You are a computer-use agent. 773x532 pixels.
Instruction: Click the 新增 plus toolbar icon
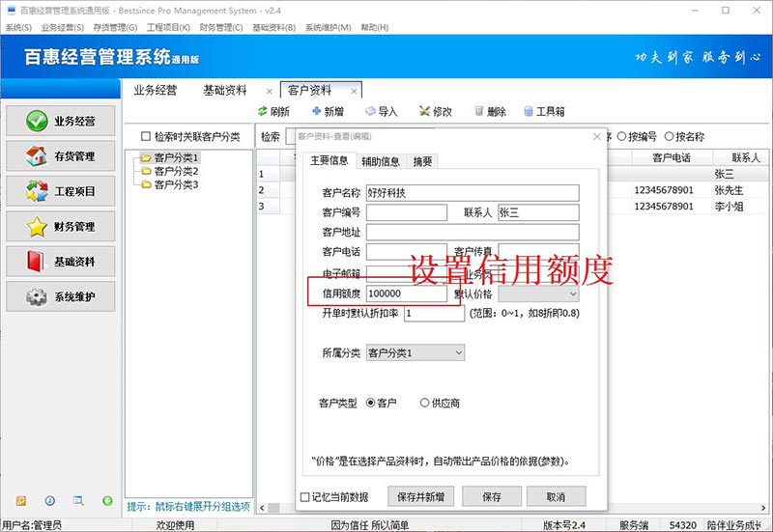tap(317, 111)
